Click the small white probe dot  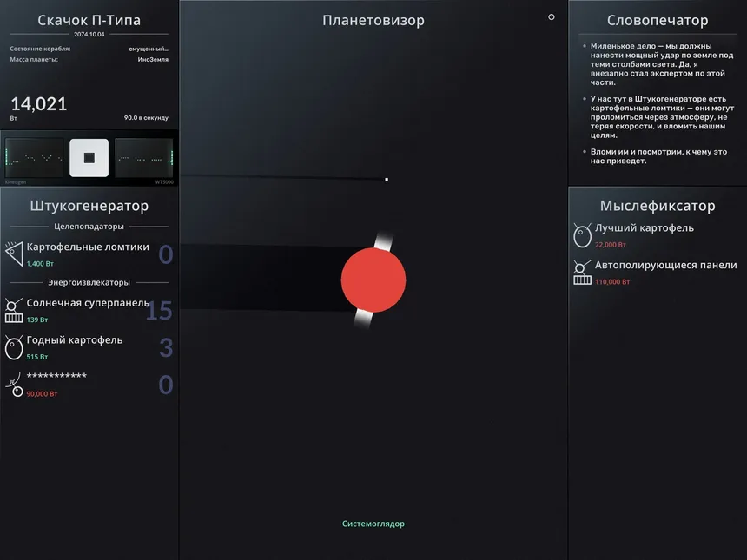pyautogui.click(x=387, y=180)
